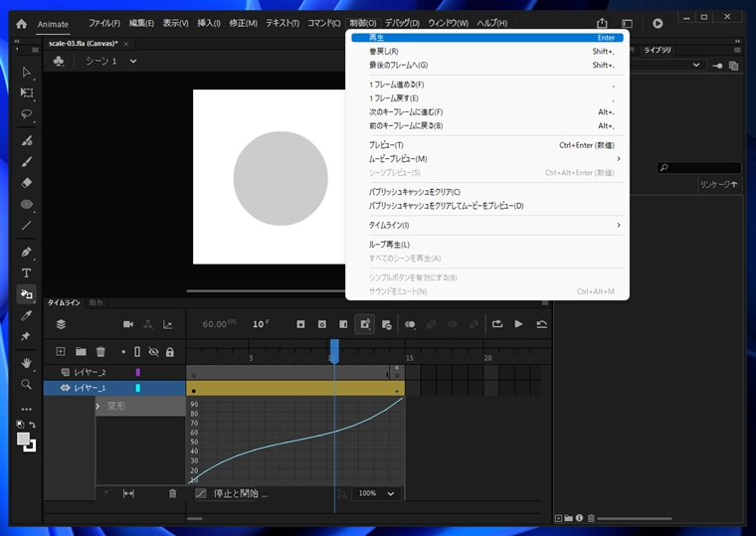Open the 100% graph zoom dropdown

tap(377, 493)
